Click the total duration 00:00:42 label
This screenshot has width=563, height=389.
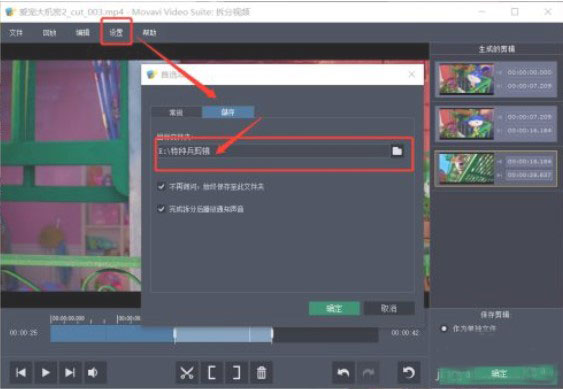(405, 333)
